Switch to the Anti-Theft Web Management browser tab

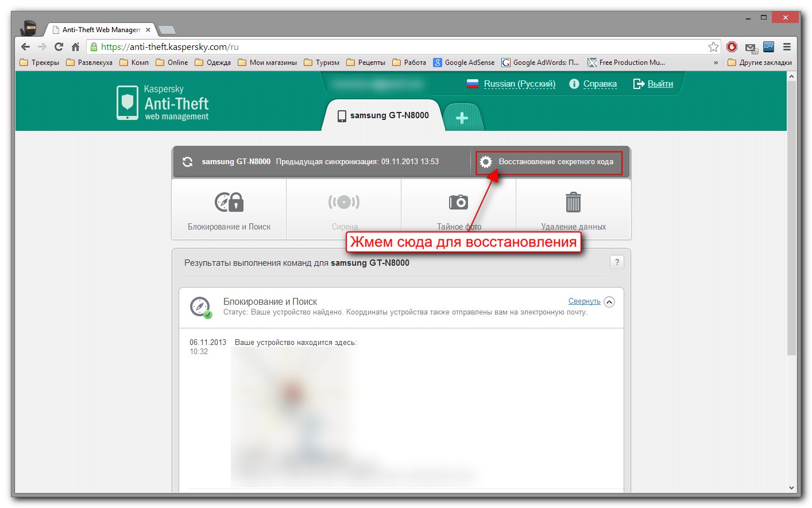pyautogui.click(x=100, y=30)
